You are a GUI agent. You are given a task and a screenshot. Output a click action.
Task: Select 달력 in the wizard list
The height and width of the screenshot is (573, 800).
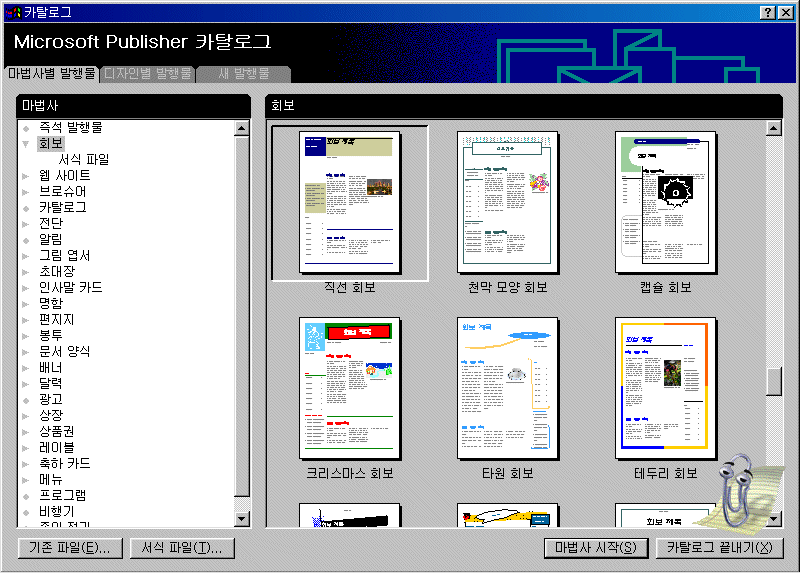[51, 383]
